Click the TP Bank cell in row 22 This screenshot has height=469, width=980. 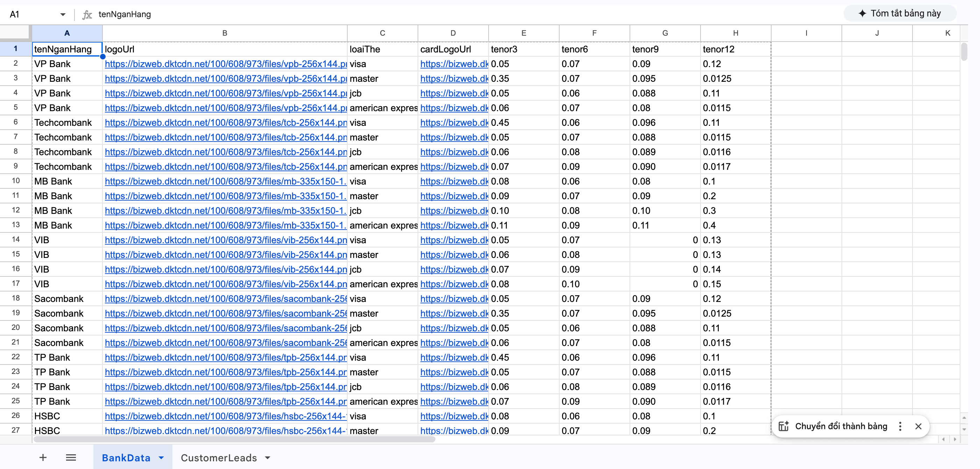(x=67, y=357)
